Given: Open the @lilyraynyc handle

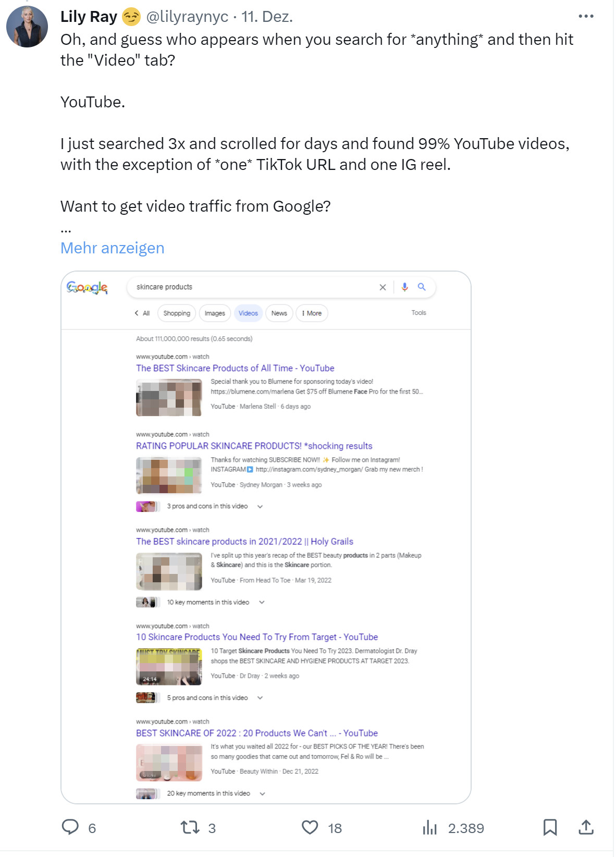Looking at the screenshot, I should point(187,17).
